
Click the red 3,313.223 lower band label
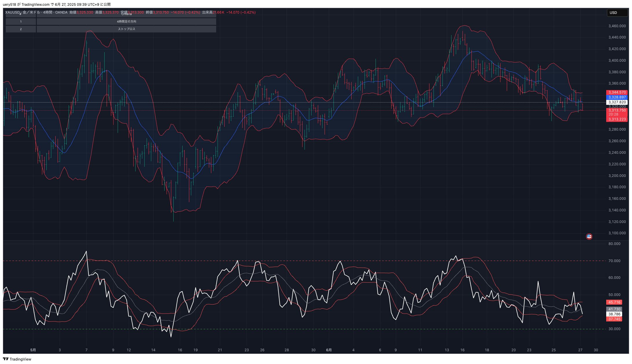click(617, 119)
